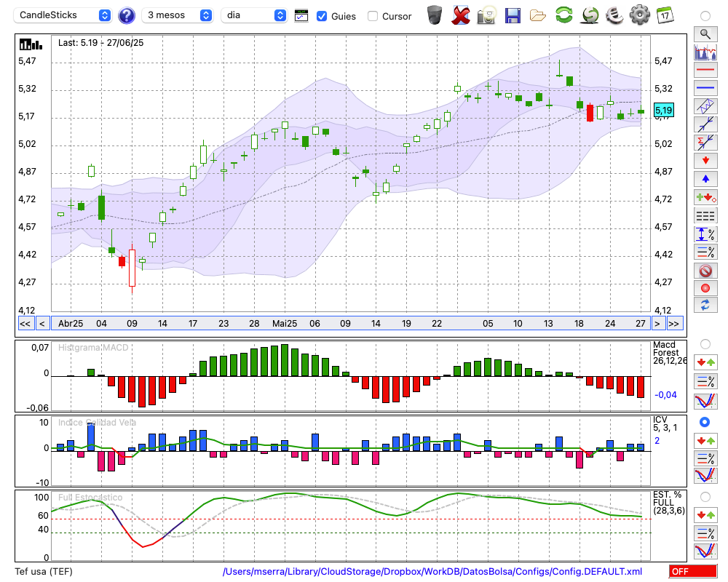Add a red down arrow marker

705,161
